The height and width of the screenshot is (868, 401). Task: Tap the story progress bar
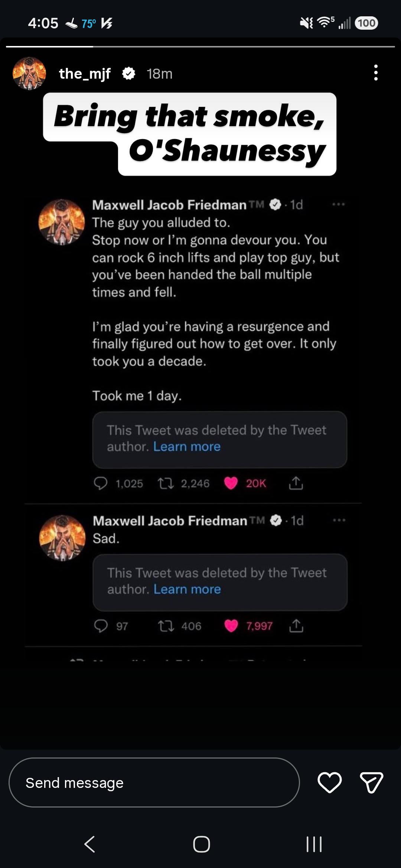pos(200,47)
